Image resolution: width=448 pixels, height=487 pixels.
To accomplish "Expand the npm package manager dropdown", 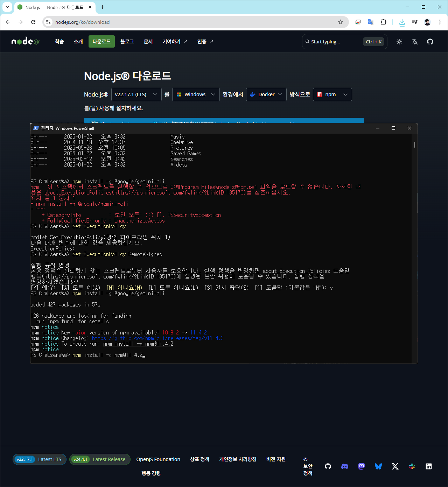I will click(x=332, y=94).
